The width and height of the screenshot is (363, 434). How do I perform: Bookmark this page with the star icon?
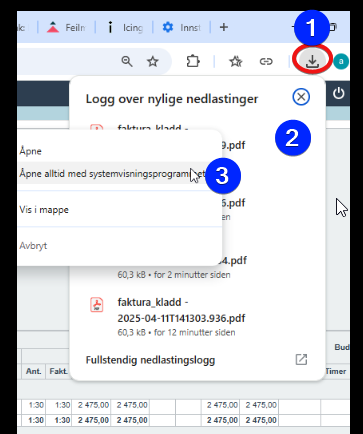tap(153, 61)
